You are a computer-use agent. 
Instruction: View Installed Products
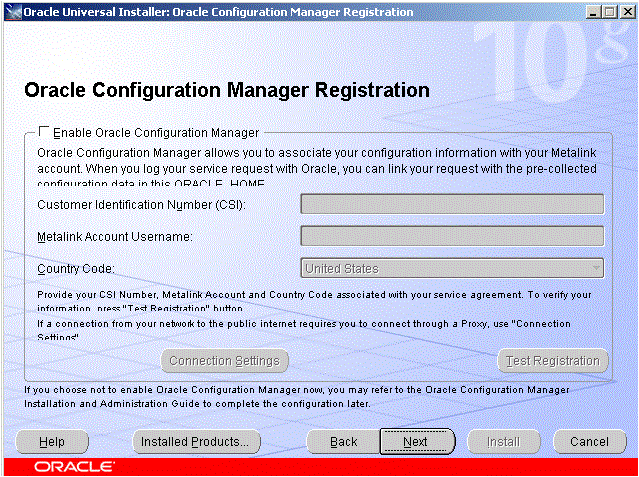point(195,441)
